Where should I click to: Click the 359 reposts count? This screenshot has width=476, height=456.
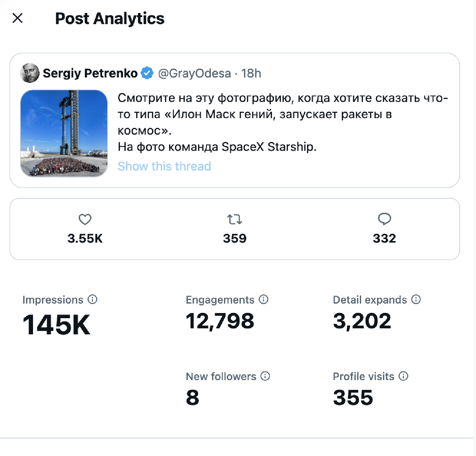(235, 238)
